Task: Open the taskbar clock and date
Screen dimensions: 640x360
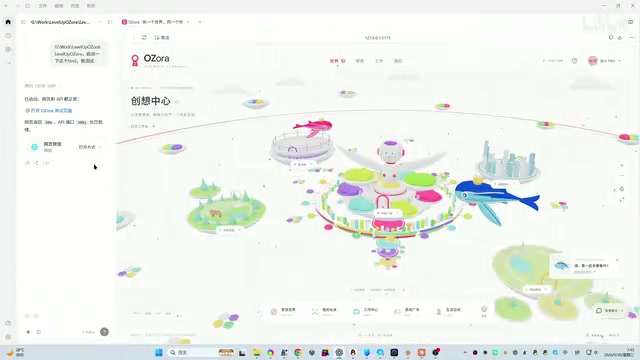Action: click(619, 353)
